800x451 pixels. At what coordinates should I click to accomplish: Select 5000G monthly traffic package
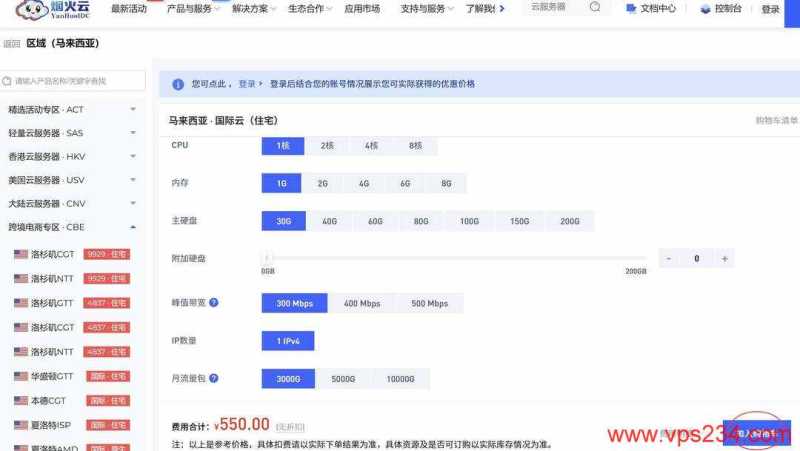tap(343, 379)
